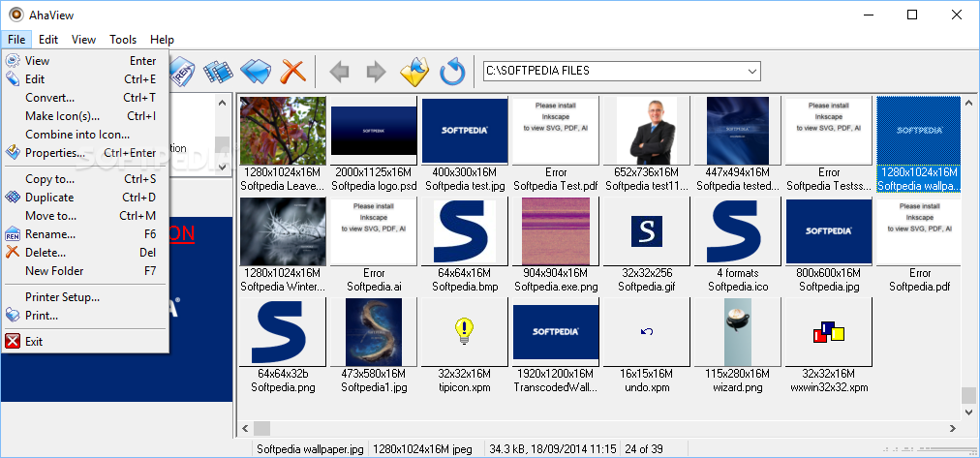Click the AhaView title bar app icon
The width and height of the screenshot is (980, 458).
pos(15,15)
